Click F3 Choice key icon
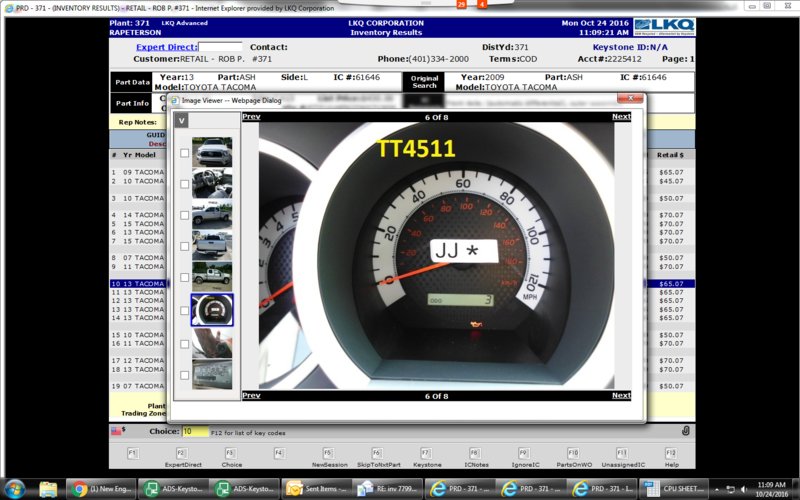 pyautogui.click(x=231, y=453)
